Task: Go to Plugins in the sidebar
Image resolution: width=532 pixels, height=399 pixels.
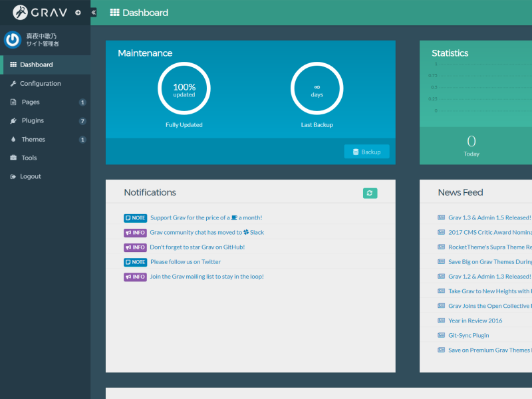Action: [x=45, y=121]
